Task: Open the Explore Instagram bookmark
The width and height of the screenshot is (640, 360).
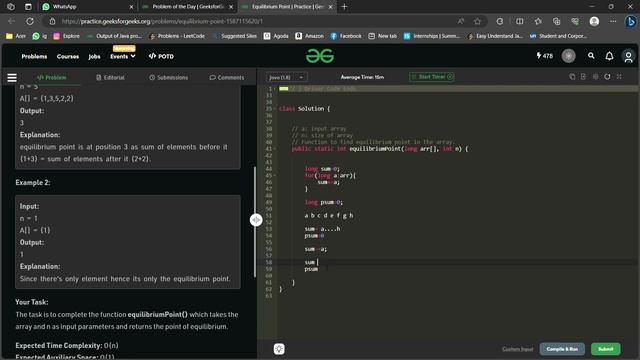Action: tap(67, 36)
